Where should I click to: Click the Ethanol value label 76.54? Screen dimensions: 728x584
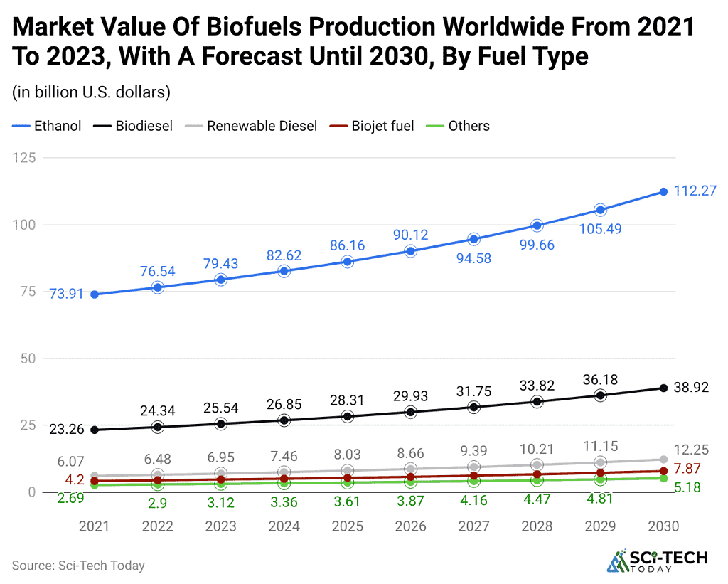pos(158,271)
